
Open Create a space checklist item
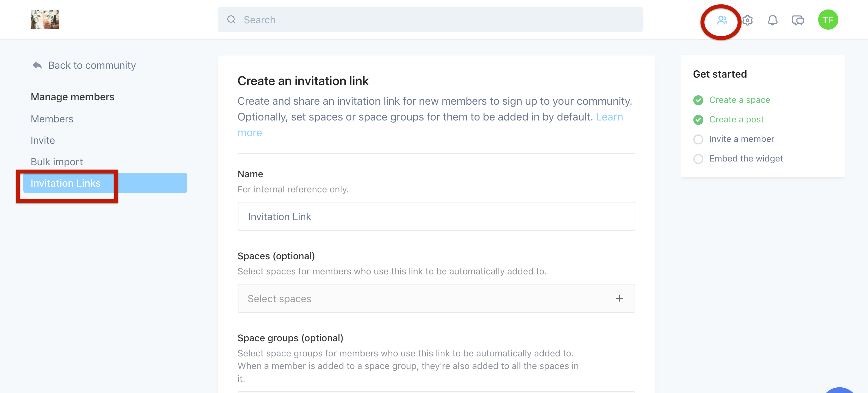(x=739, y=100)
